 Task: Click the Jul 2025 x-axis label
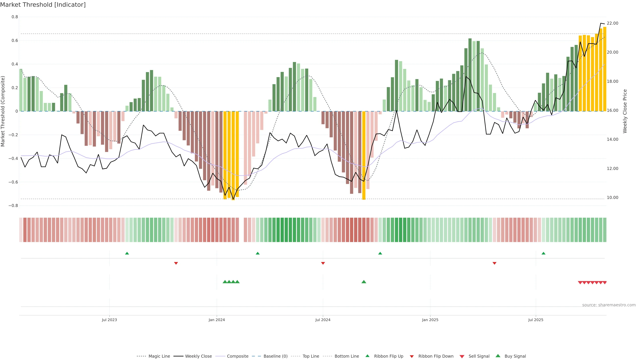pyautogui.click(x=535, y=320)
